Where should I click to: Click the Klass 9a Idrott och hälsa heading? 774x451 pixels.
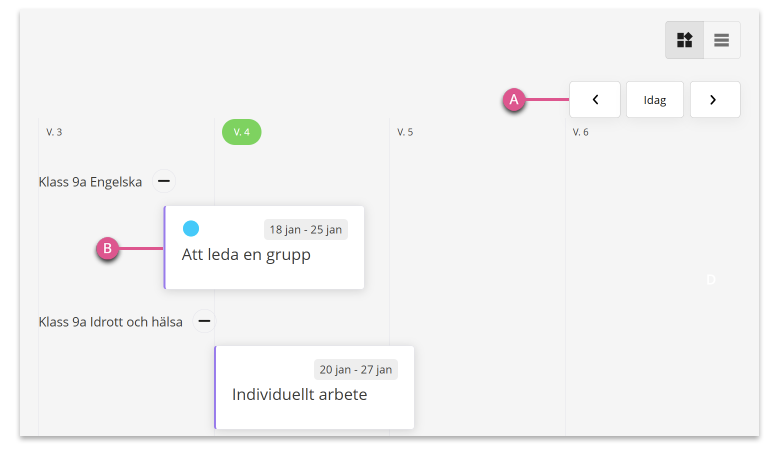click(x=111, y=322)
